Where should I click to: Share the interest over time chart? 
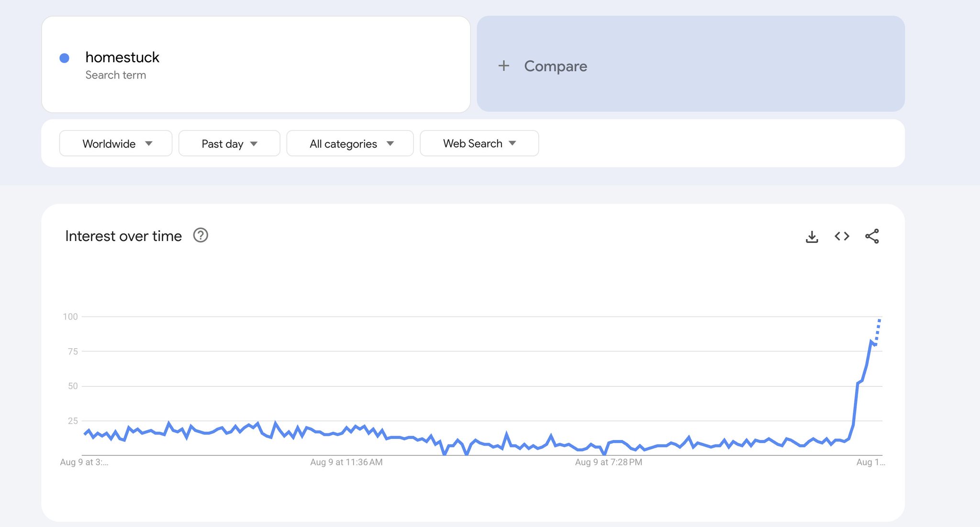[x=872, y=236]
